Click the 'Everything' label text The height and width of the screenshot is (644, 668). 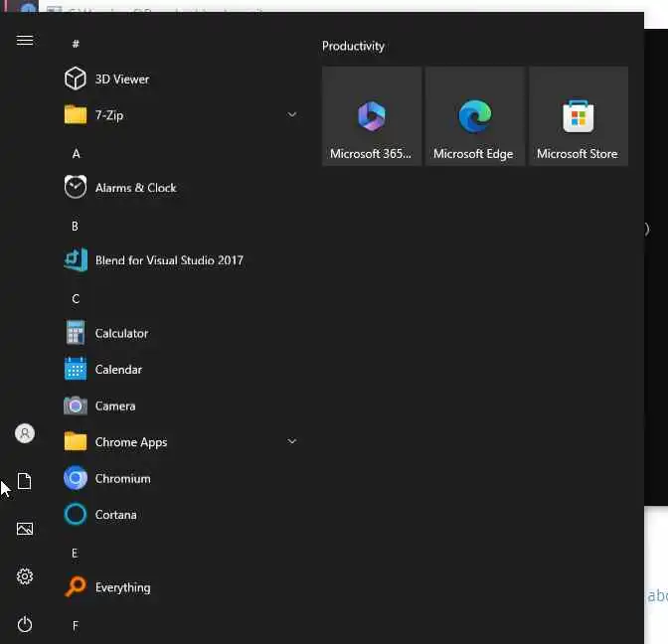[x=122, y=587]
